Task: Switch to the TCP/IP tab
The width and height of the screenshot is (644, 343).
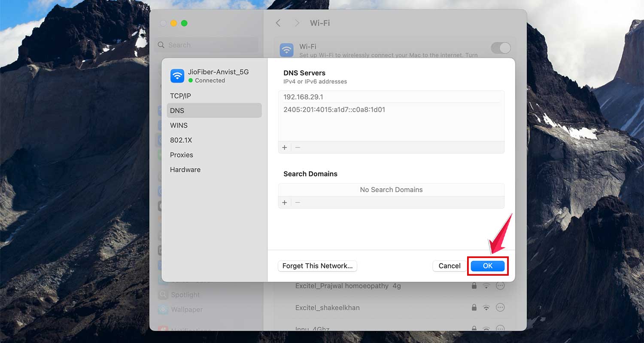Action: click(181, 96)
